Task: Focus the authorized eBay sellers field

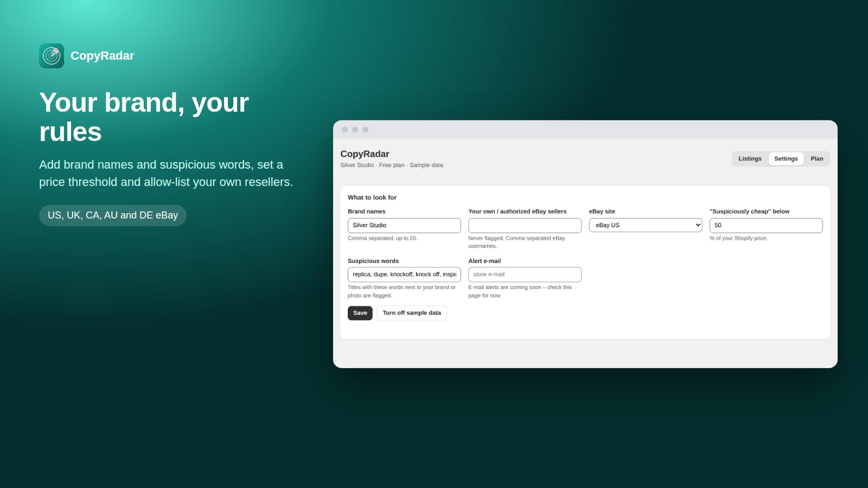Action: [525, 226]
